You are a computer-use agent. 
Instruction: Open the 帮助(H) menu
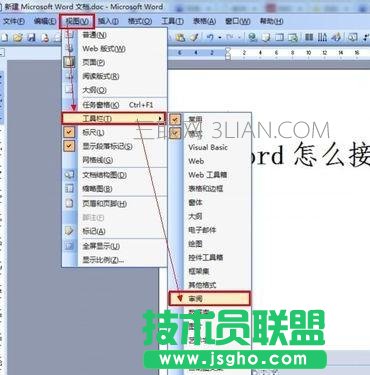(x=272, y=21)
